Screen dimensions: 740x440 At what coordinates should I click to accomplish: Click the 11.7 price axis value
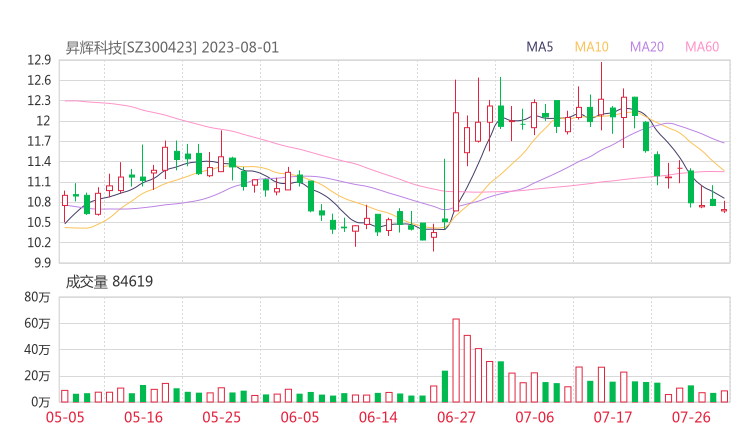(x=39, y=141)
